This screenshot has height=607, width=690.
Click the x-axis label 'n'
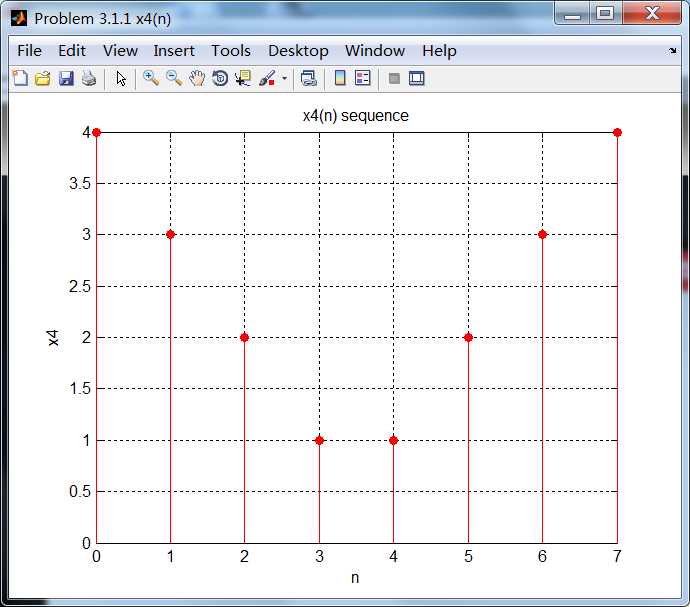point(355,578)
